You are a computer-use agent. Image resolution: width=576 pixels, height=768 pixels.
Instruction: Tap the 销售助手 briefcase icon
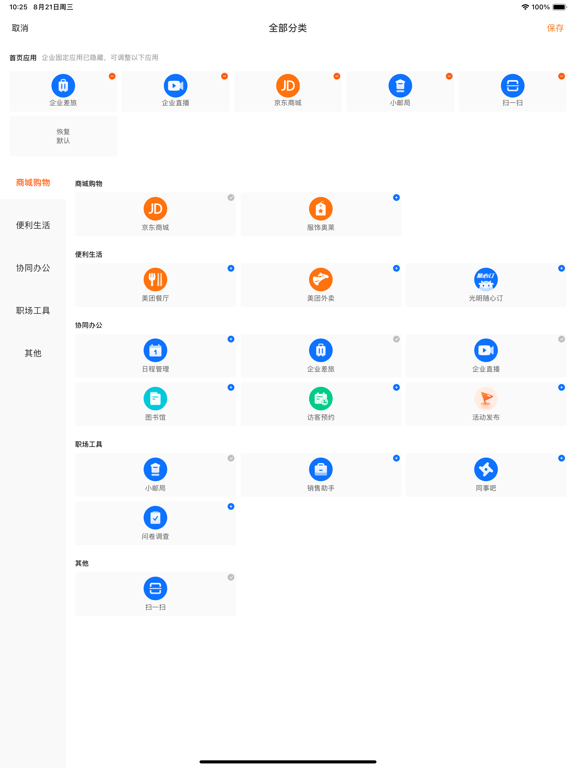click(321, 470)
